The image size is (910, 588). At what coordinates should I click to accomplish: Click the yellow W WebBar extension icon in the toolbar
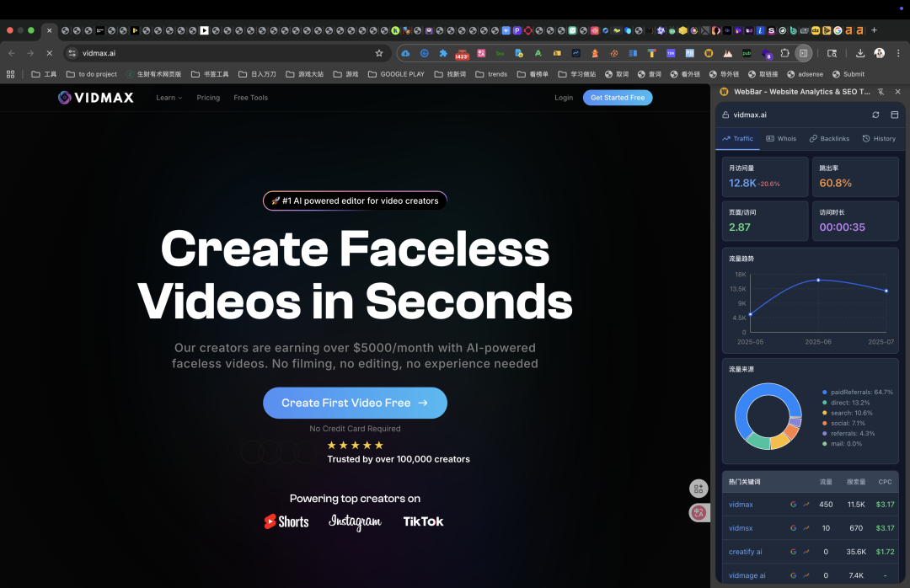coord(709,53)
